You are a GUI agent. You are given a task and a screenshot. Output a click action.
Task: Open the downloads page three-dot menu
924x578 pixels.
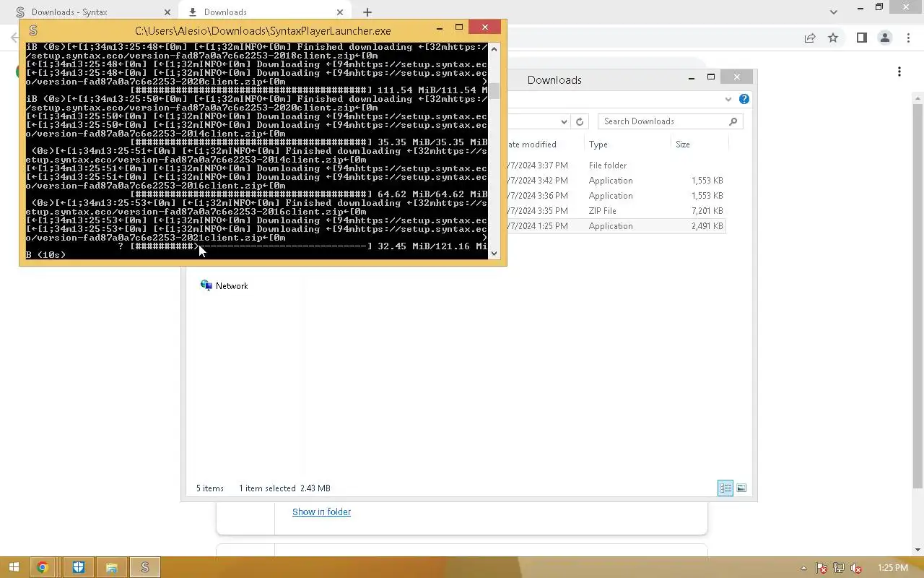tap(899, 72)
